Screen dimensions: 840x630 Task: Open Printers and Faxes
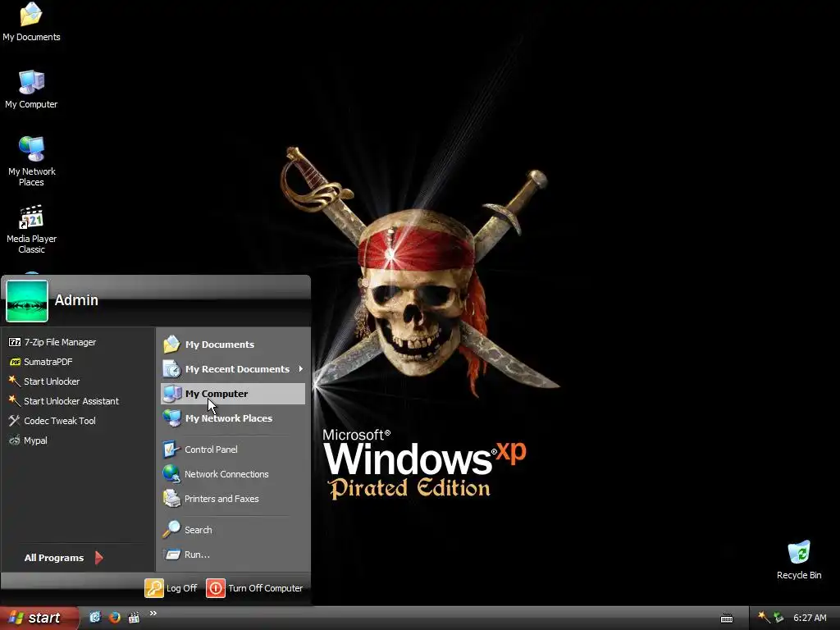coord(232,499)
